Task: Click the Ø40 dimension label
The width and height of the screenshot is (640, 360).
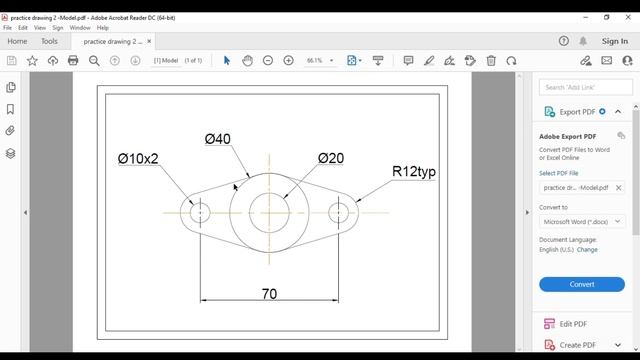Action: 218,139
